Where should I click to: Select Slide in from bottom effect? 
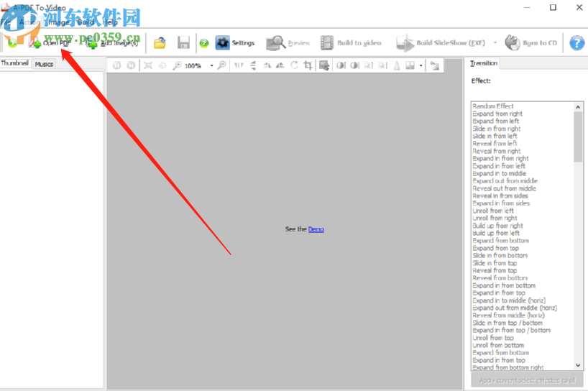500,256
